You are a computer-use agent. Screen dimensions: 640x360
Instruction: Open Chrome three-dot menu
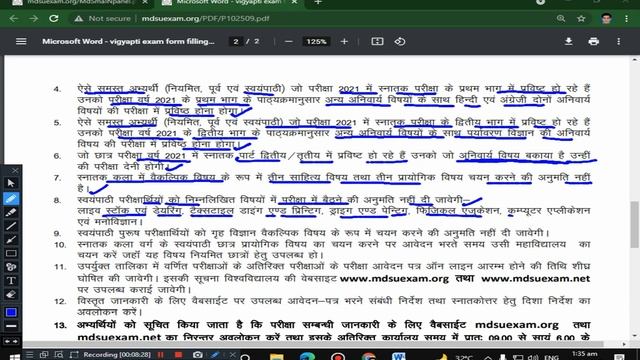626,18
